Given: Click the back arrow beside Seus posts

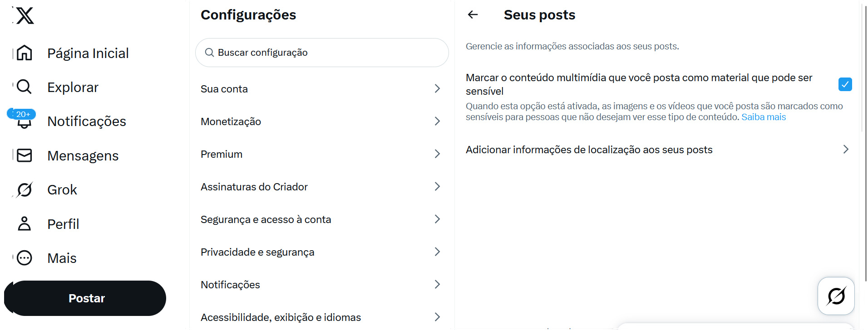Looking at the screenshot, I should tap(473, 15).
